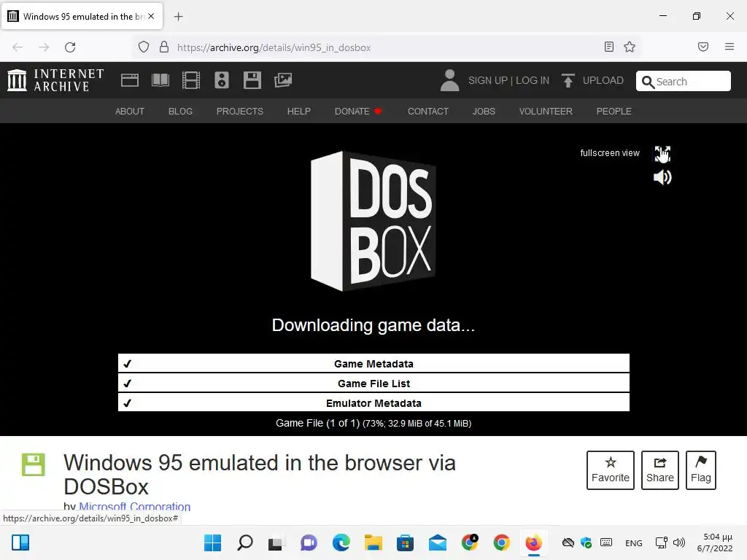Open the VOLUNTEER menu item

[546, 112]
